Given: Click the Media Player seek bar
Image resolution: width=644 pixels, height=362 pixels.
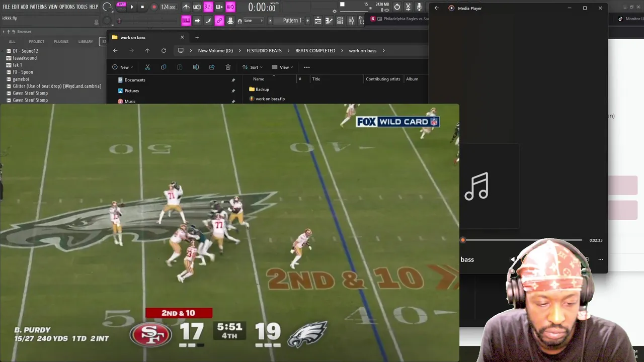Looking at the screenshot, I should pos(522,240).
